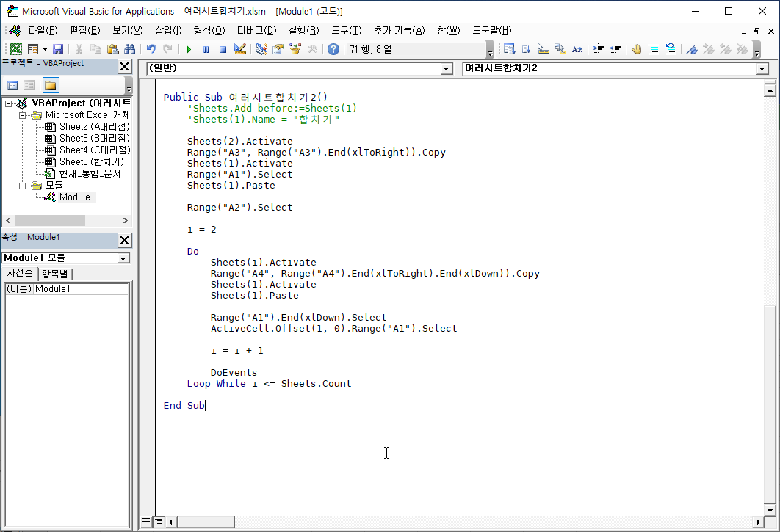Uncomment the selected block icon
The image size is (780, 532).
[x=671, y=49]
